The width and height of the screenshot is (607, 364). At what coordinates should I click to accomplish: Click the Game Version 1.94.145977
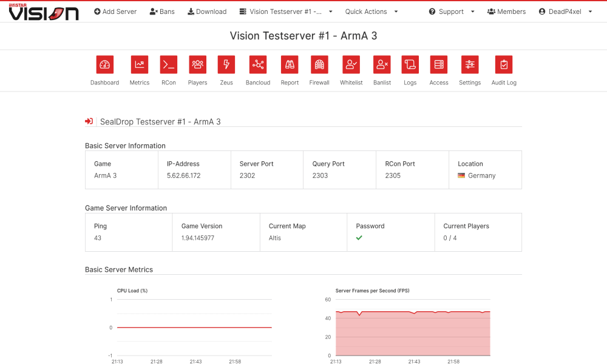pos(197,238)
